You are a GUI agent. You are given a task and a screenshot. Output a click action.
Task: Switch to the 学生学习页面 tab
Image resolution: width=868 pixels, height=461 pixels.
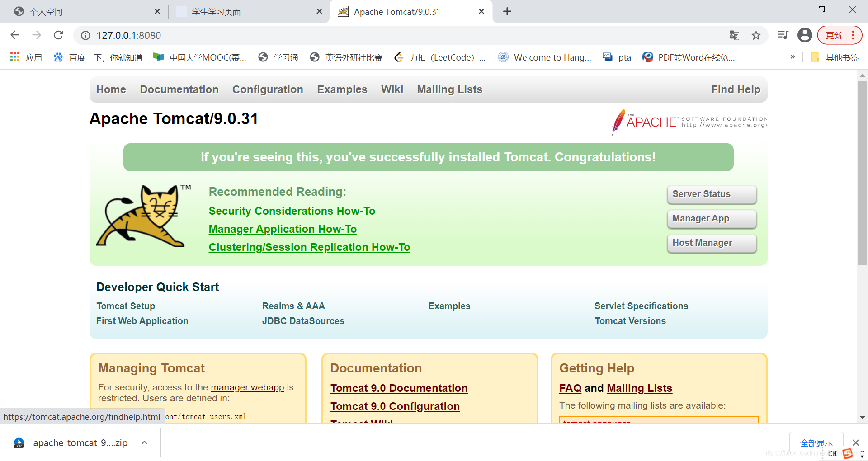click(x=249, y=12)
